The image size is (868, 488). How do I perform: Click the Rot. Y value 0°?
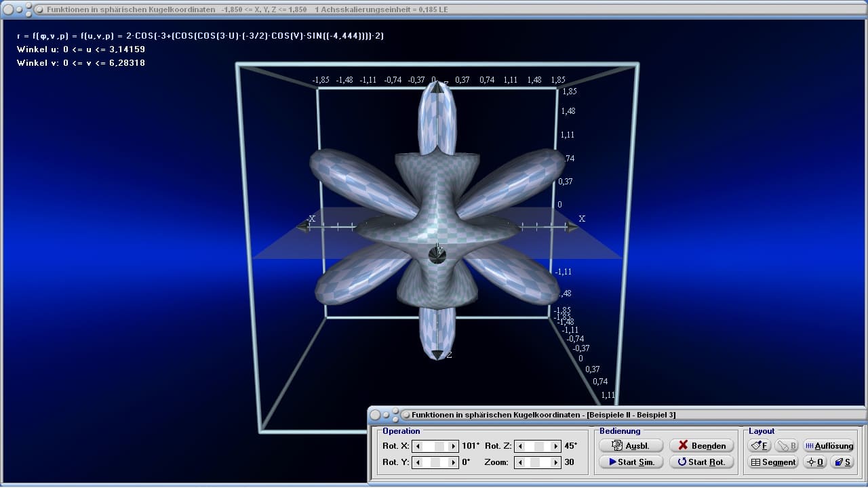(466, 462)
